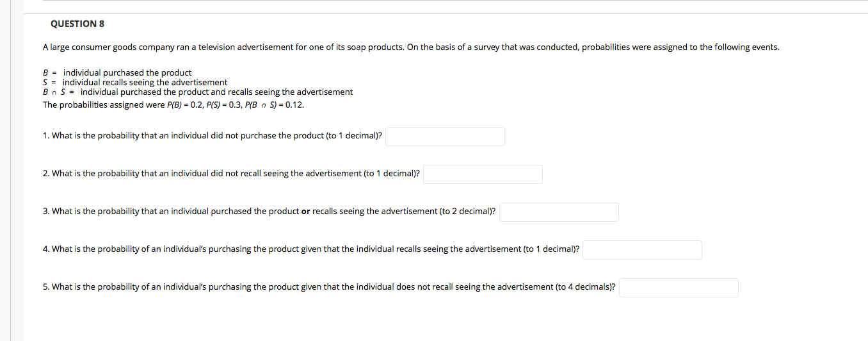Click the S = individual recalls advertisement line

pos(135,82)
